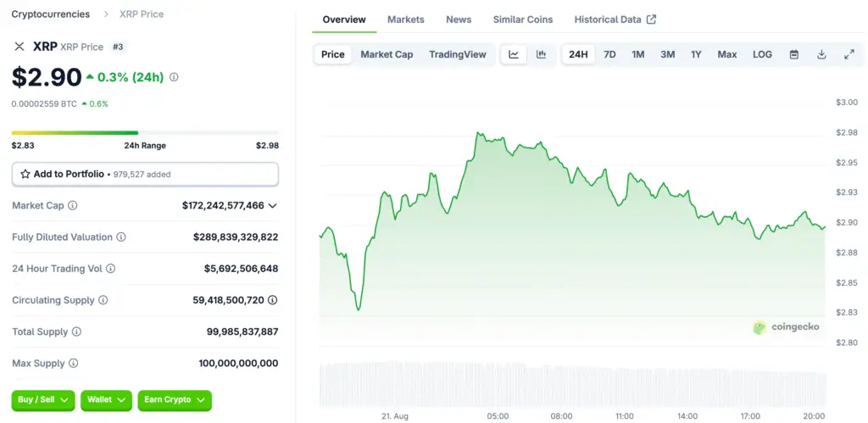This screenshot has height=423, width=868.
Task: Click the Cryptocurrencies breadcrumb link
Action: coord(50,14)
